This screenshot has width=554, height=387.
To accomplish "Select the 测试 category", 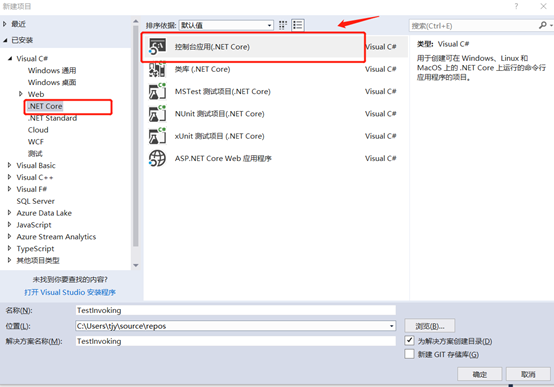I will pos(35,153).
